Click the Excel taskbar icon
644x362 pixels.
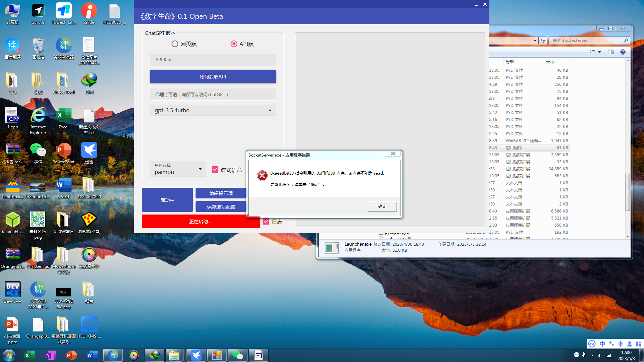[x=30, y=355]
